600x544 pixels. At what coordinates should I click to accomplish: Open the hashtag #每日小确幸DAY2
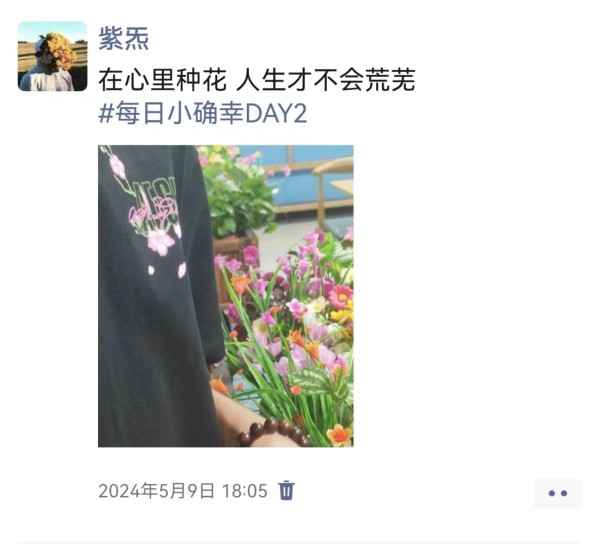[202, 114]
